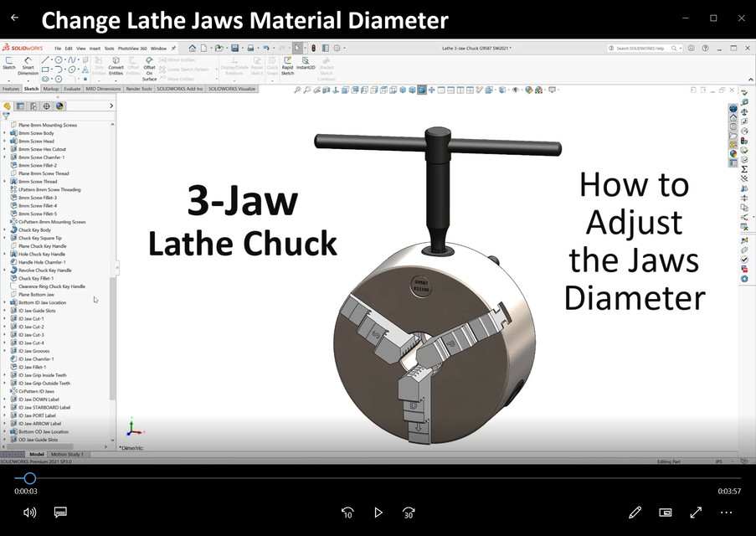The image size is (756, 536).
Task: Mute the video volume
Action: click(29, 512)
